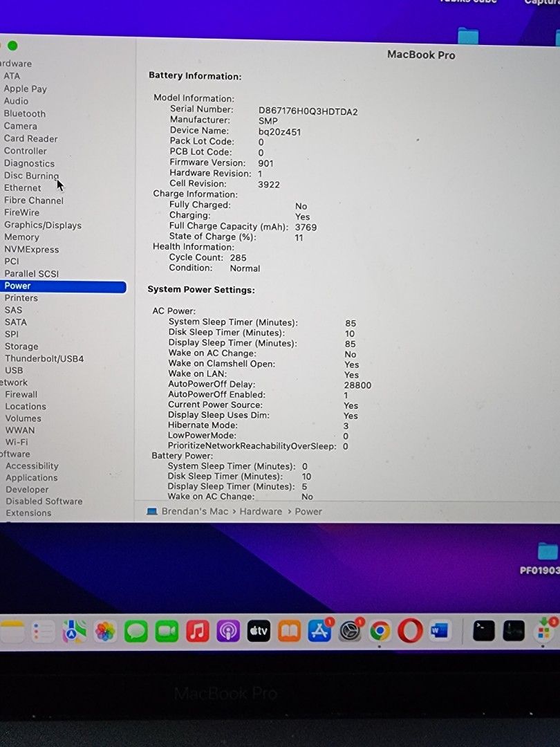Viewport: 560px width, 747px height.
Task: Select Storage in the sidebar
Action: 21,347
